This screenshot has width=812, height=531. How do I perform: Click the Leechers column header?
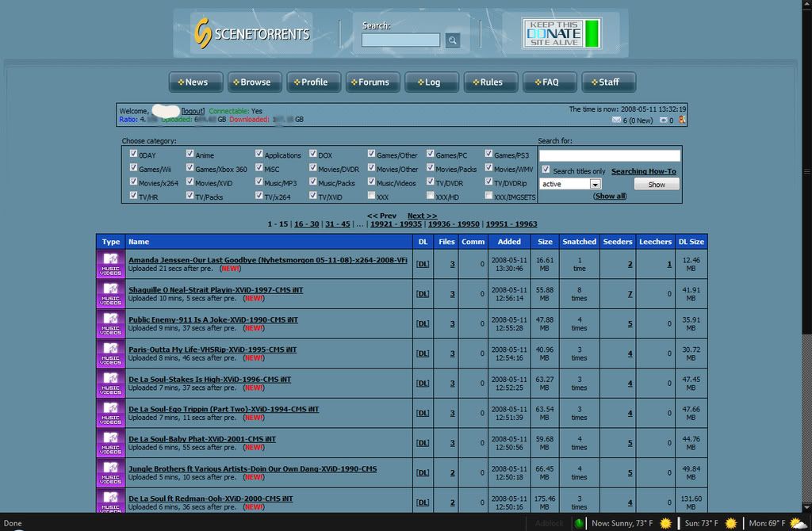655,242
